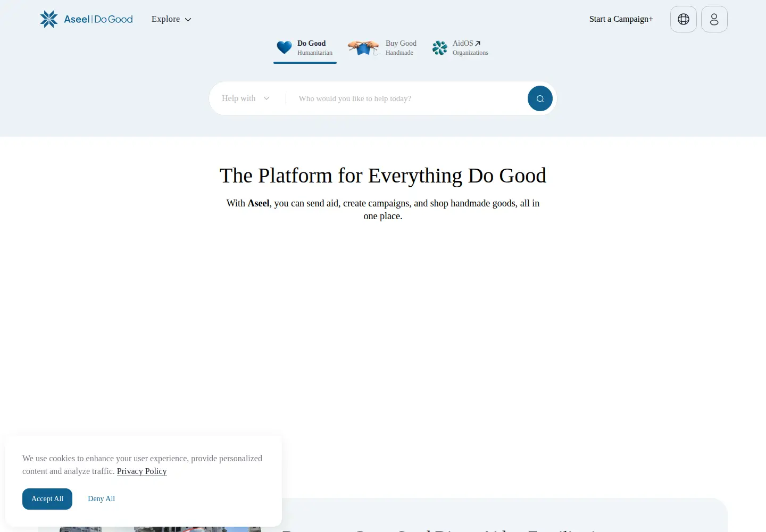Expand the Explore menu
This screenshot has width=766, height=532.
171,19
